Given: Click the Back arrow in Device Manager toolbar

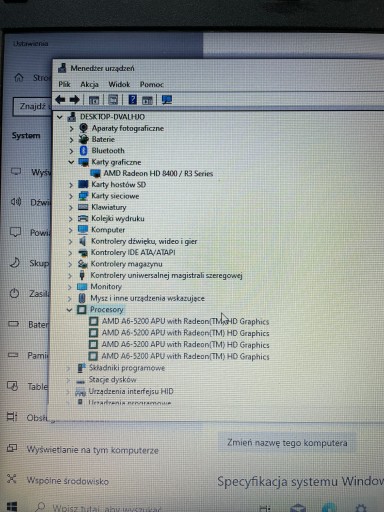Looking at the screenshot, I should tap(60, 99).
